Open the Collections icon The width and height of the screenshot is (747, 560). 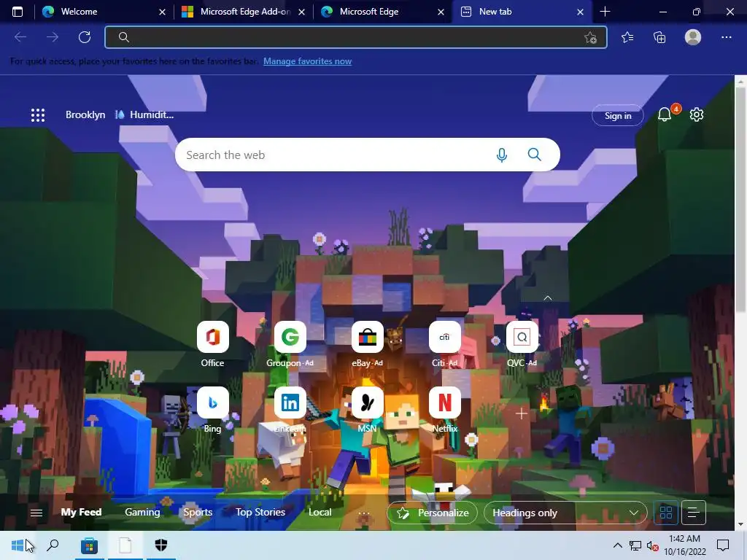[x=659, y=37]
